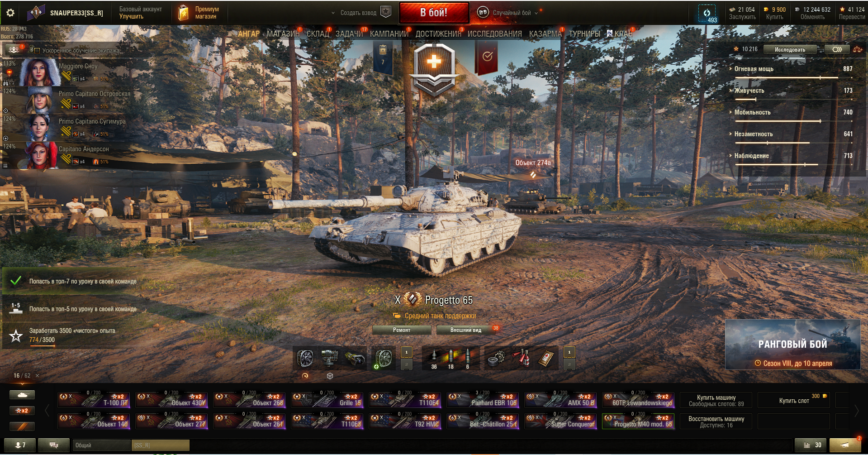
Task: Click the compare vehicle scales icon
Action: click(x=858, y=49)
